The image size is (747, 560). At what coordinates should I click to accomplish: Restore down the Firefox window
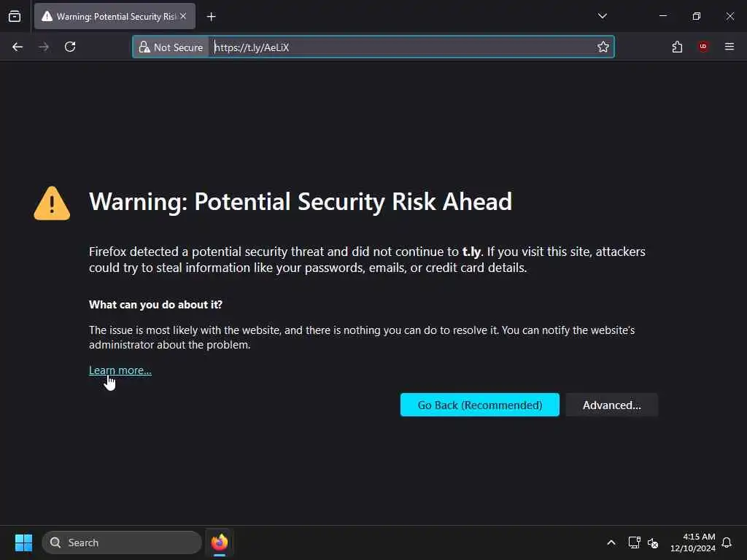tap(697, 16)
